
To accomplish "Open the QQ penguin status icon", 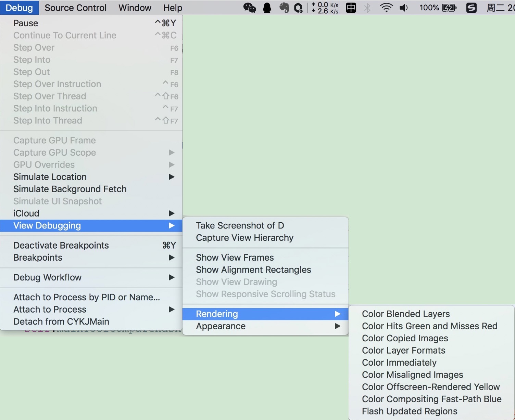I will (x=267, y=8).
